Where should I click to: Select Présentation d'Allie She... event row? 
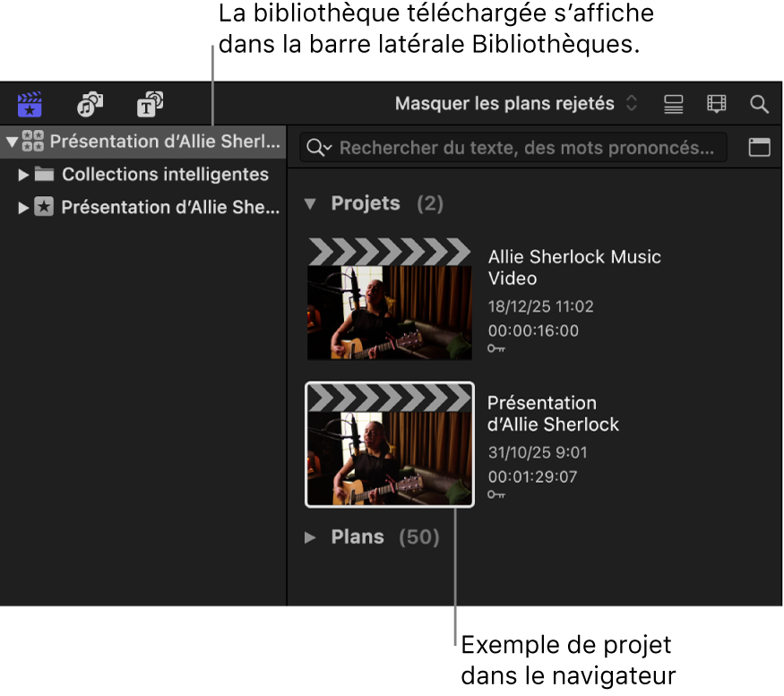point(143,207)
